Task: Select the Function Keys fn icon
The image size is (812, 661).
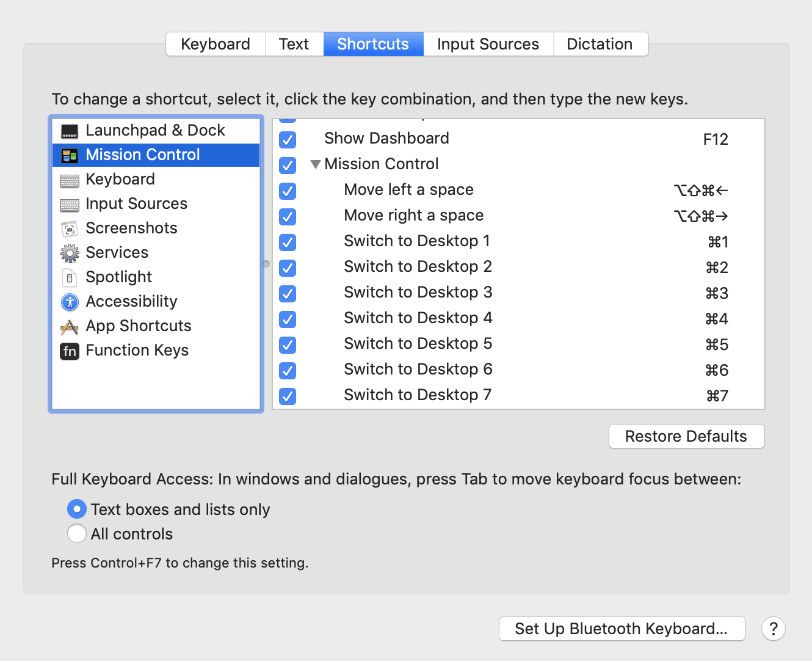Action: tap(70, 351)
